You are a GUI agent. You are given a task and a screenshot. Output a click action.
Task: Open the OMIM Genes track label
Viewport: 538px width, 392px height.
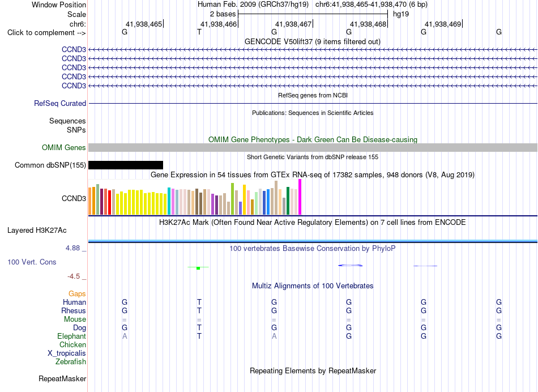(x=63, y=148)
